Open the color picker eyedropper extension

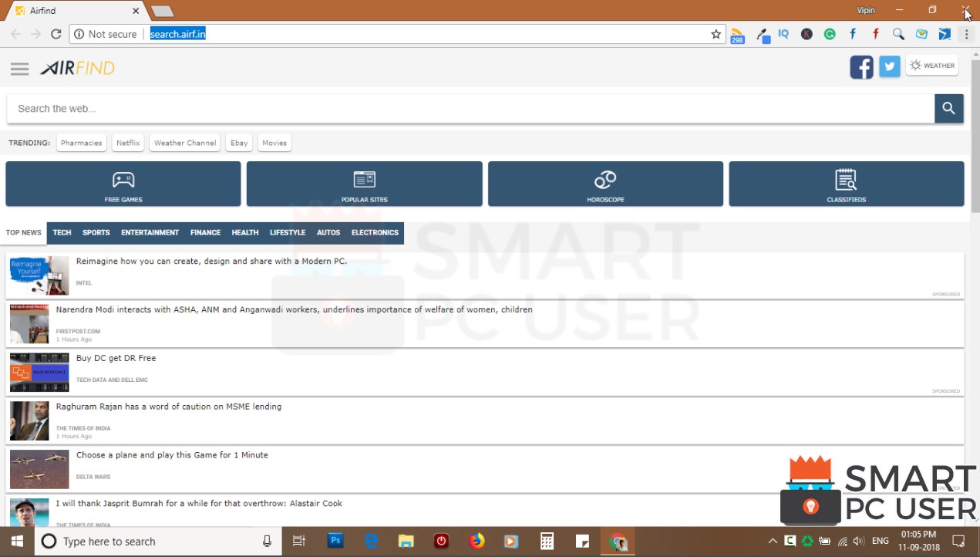pyautogui.click(x=763, y=35)
